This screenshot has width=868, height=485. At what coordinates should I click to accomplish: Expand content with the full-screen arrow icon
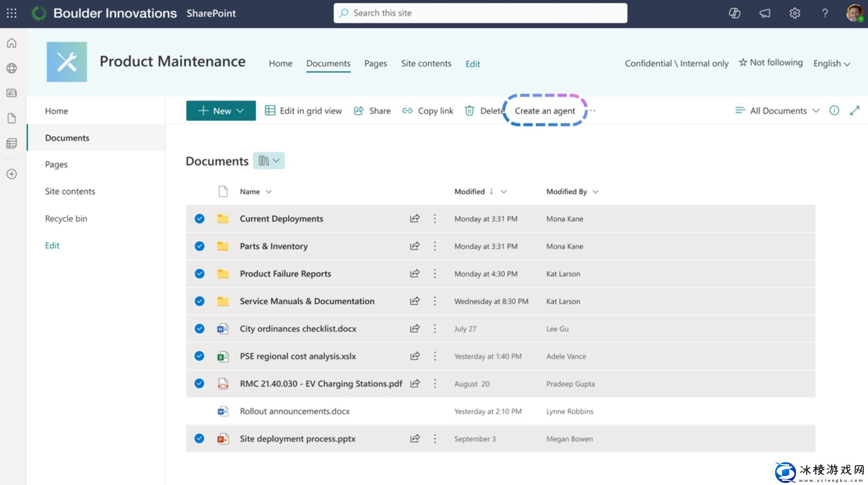854,111
